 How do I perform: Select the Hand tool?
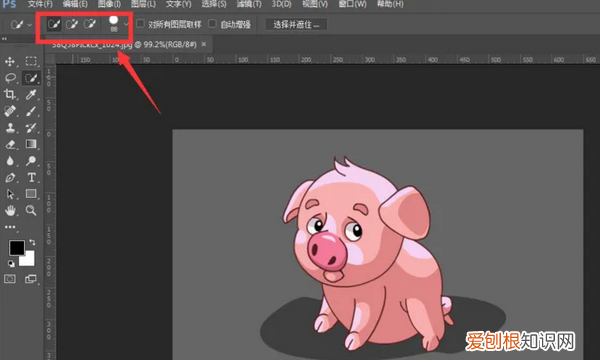coord(10,210)
